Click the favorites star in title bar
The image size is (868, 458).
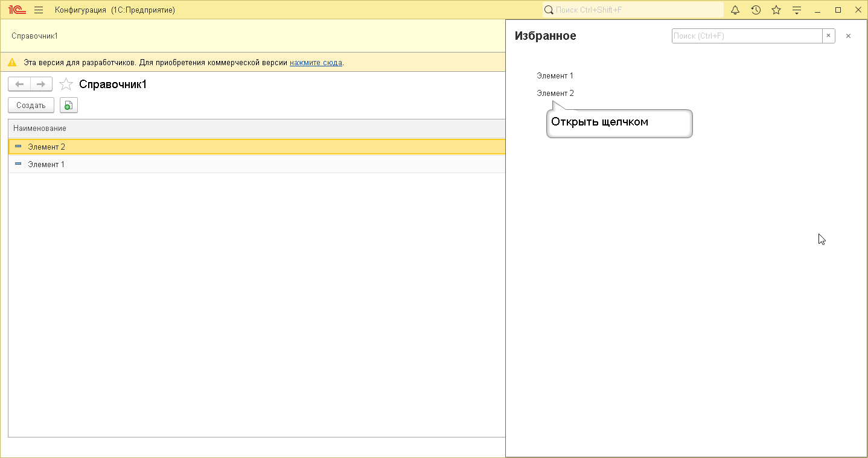click(x=776, y=10)
